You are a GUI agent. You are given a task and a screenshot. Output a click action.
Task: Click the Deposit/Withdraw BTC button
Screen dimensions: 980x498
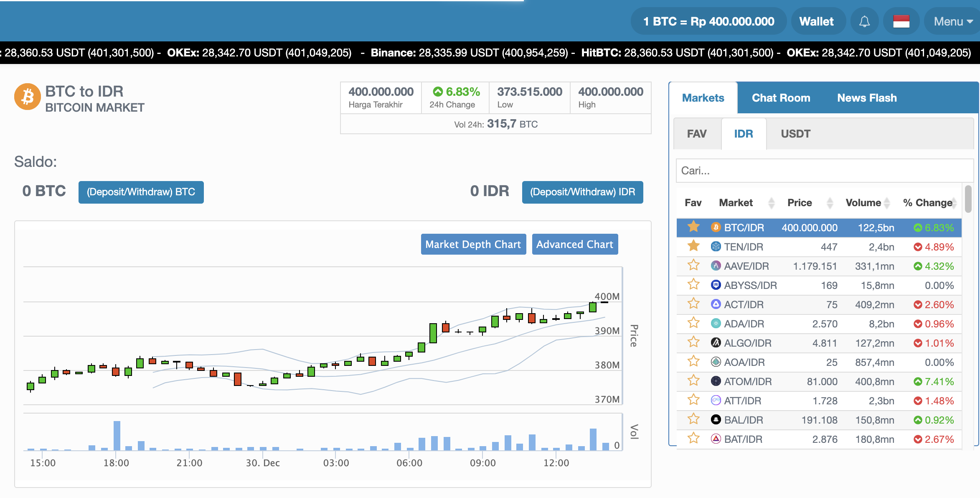pos(141,192)
